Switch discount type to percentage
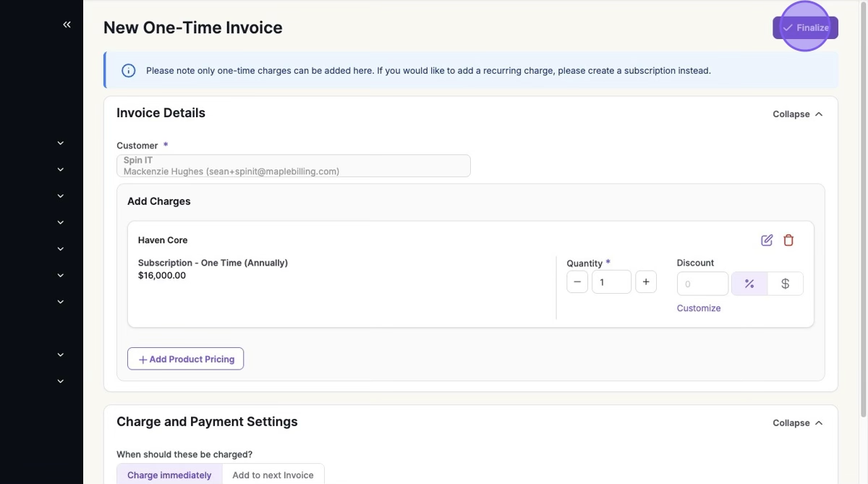 coord(749,284)
